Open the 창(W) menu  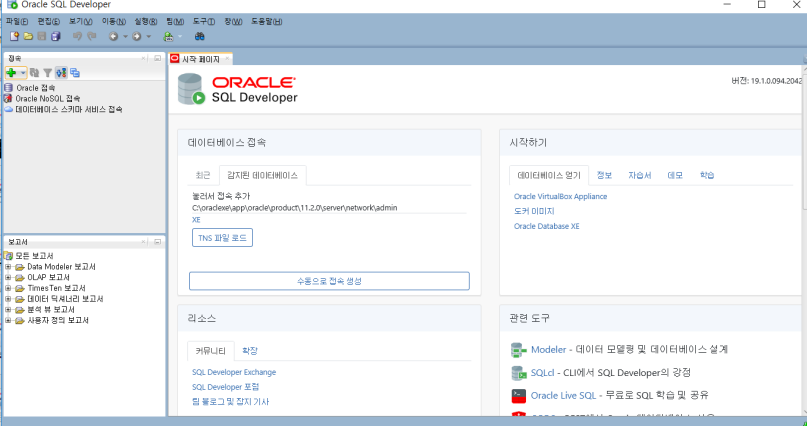click(233, 22)
